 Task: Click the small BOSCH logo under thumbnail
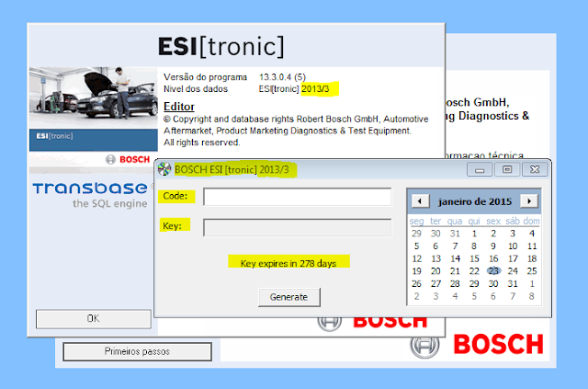[128, 160]
